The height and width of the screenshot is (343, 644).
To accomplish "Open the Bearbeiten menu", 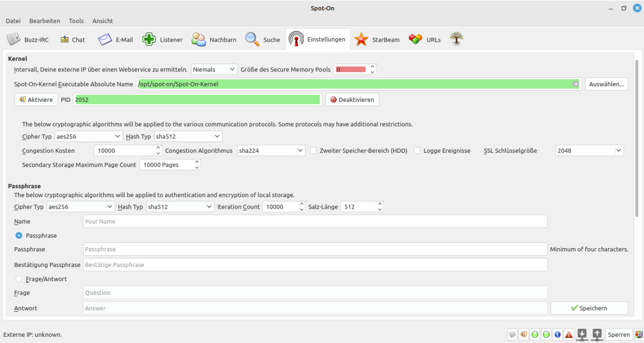I will 44,21.
